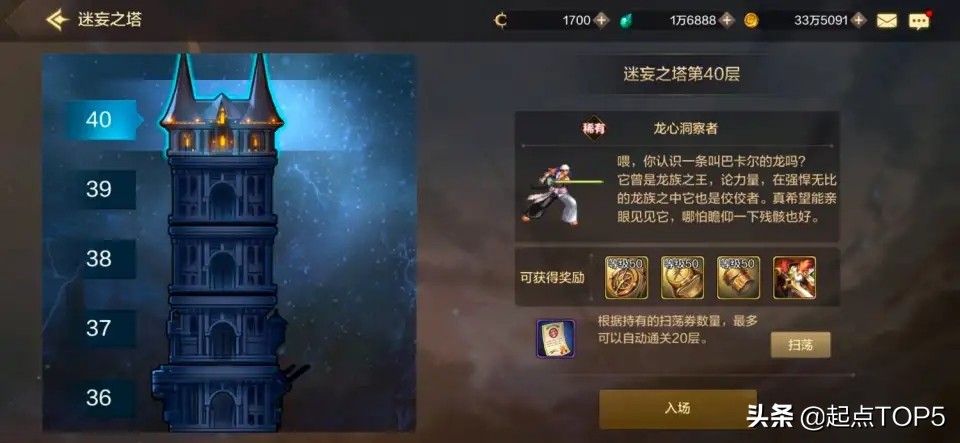Click the 入场 enter button

[x=678, y=409]
